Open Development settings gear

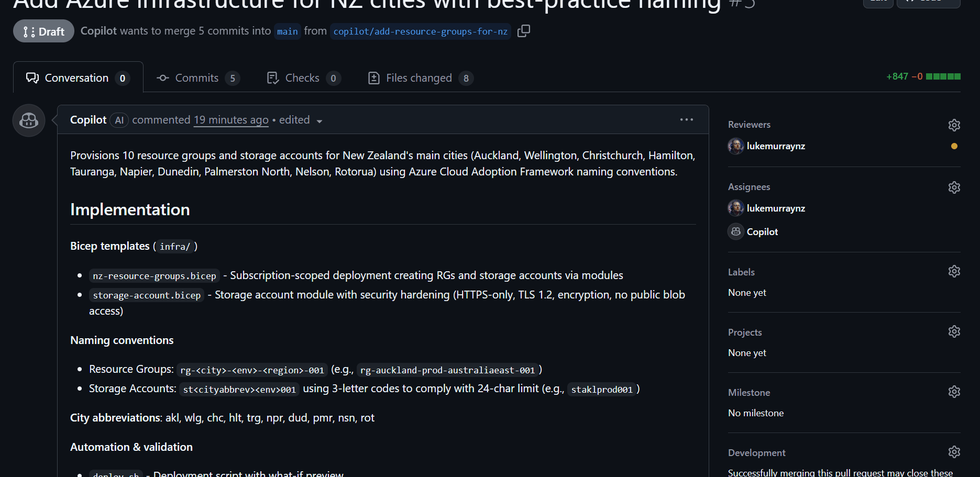(954, 452)
